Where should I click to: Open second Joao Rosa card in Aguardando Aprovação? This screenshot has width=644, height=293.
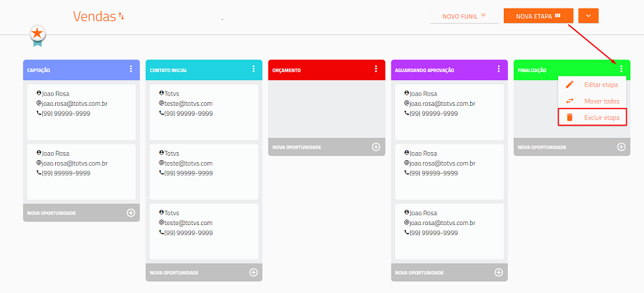pos(449,172)
